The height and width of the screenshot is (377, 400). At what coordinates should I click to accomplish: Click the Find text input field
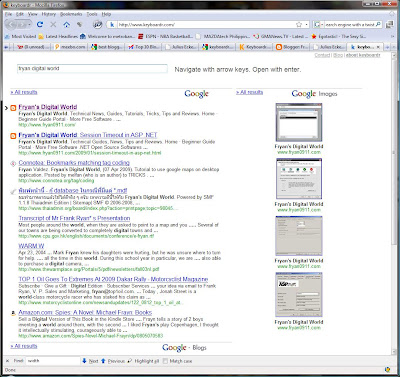[x=53, y=361]
